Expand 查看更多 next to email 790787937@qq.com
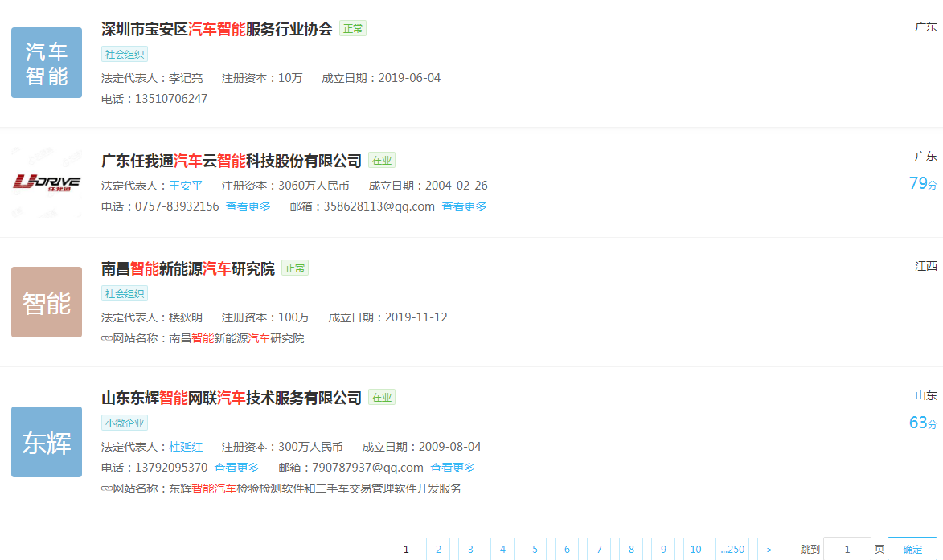The height and width of the screenshot is (560, 943). coord(453,468)
